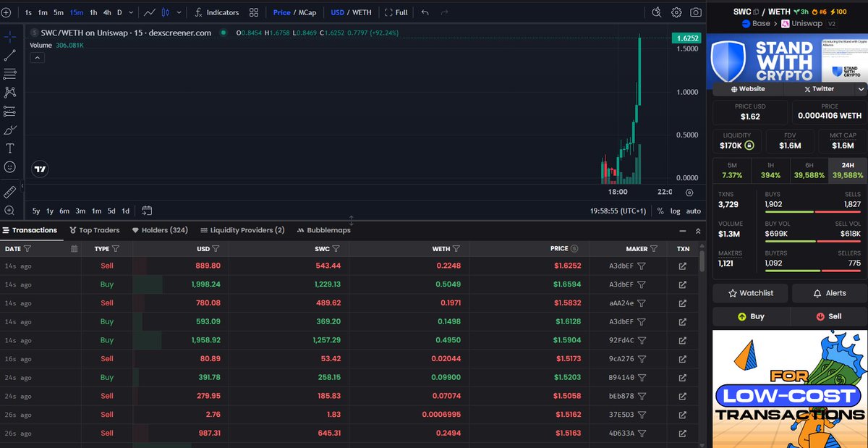Select the crosshair cursor tool

click(10, 35)
